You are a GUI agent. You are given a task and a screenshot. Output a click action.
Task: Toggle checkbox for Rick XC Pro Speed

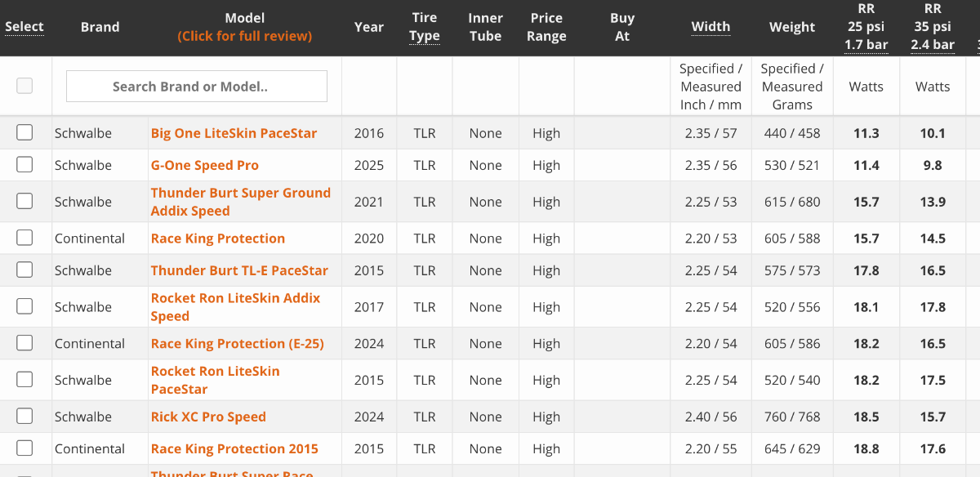point(24,416)
